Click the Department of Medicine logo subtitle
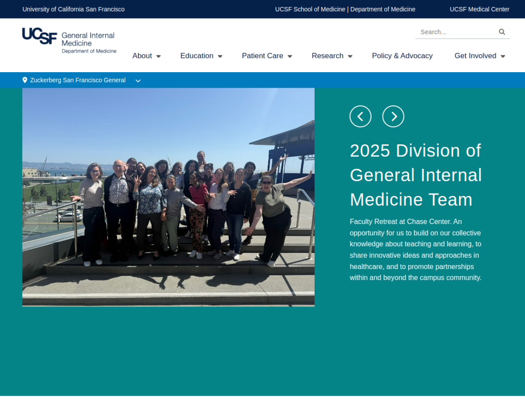The image size is (525, 420). point(89,51)
